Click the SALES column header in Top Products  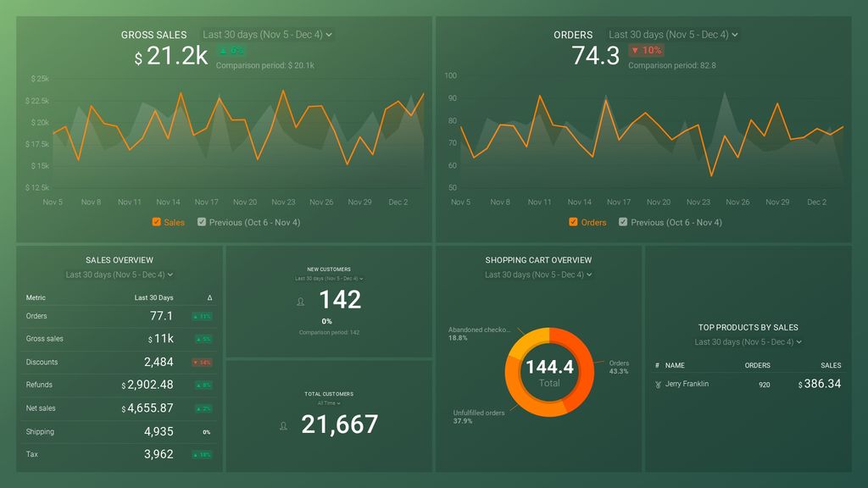tap(831, 365)
